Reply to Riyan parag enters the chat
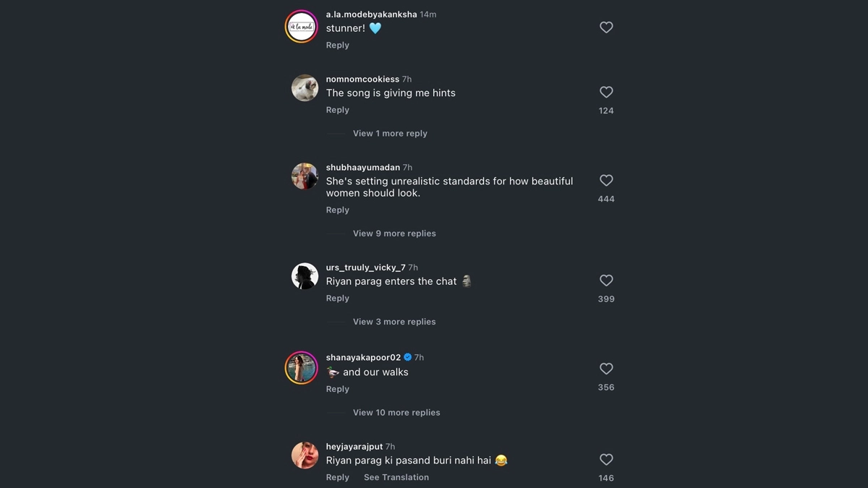 click(x=337, y=299)
